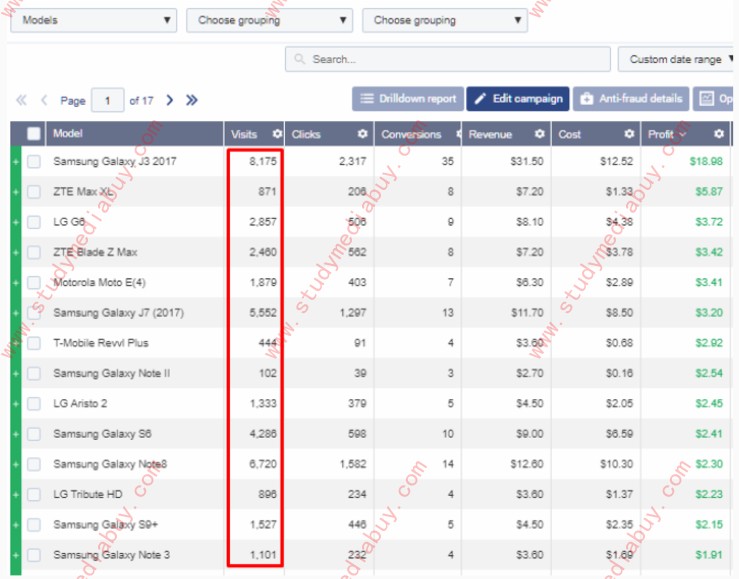Check the Samsung Galaxy Note II checkbox
The width and height of the screenshot is (739, 579).
click(34, 374)
